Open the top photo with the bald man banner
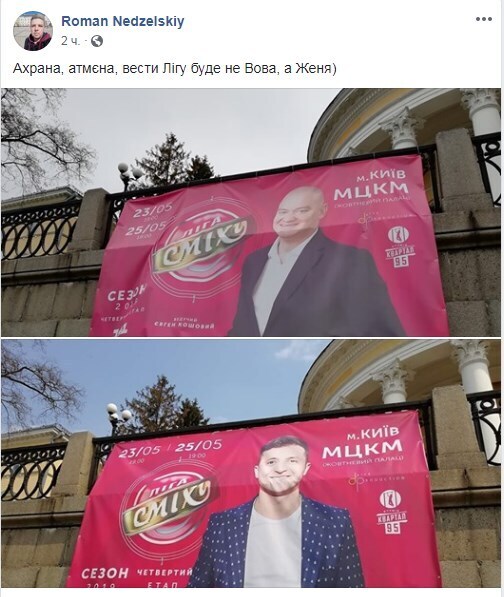Viewport: 504px width, 597px height. tap(251, 212)
